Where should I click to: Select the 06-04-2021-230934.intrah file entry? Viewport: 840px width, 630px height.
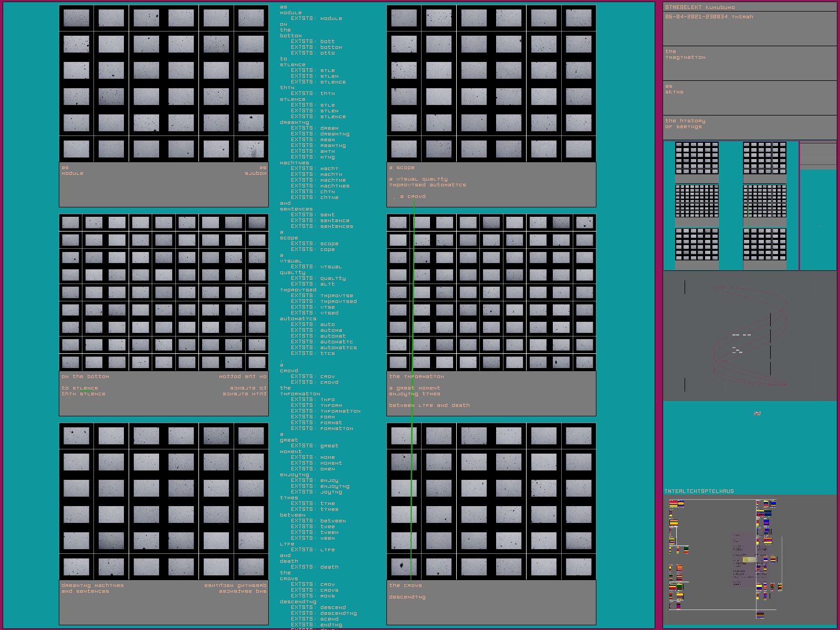[709, 17]
